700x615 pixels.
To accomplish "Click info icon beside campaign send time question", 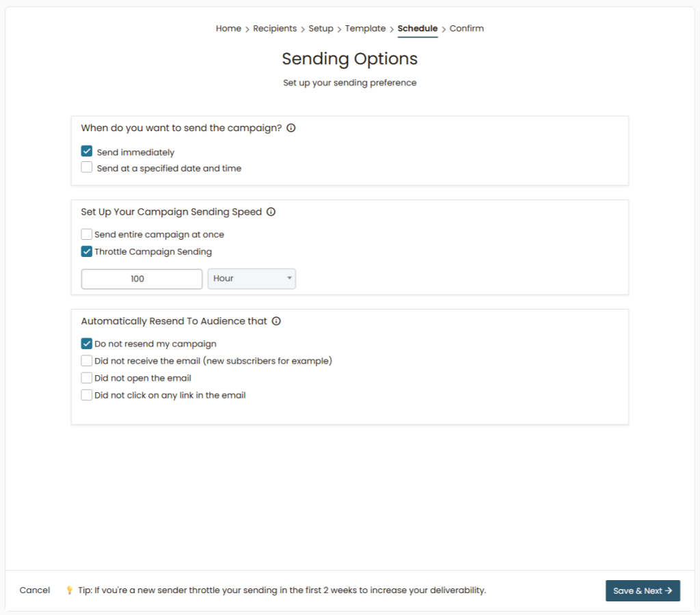I will tap(291, 128).
